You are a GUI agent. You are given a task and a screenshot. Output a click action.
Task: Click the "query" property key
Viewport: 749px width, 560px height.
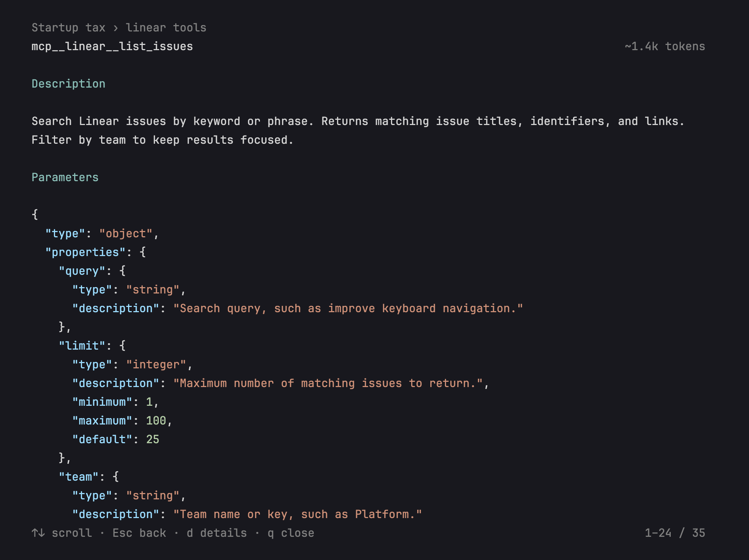click(x=82, y=271)
